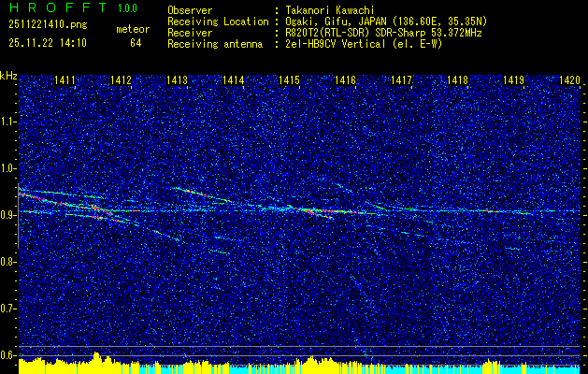Click time marker 1411

[65, 79]
